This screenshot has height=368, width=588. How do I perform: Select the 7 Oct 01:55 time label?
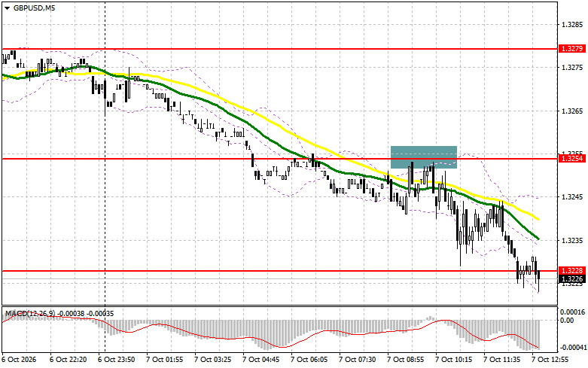point(165,360)
